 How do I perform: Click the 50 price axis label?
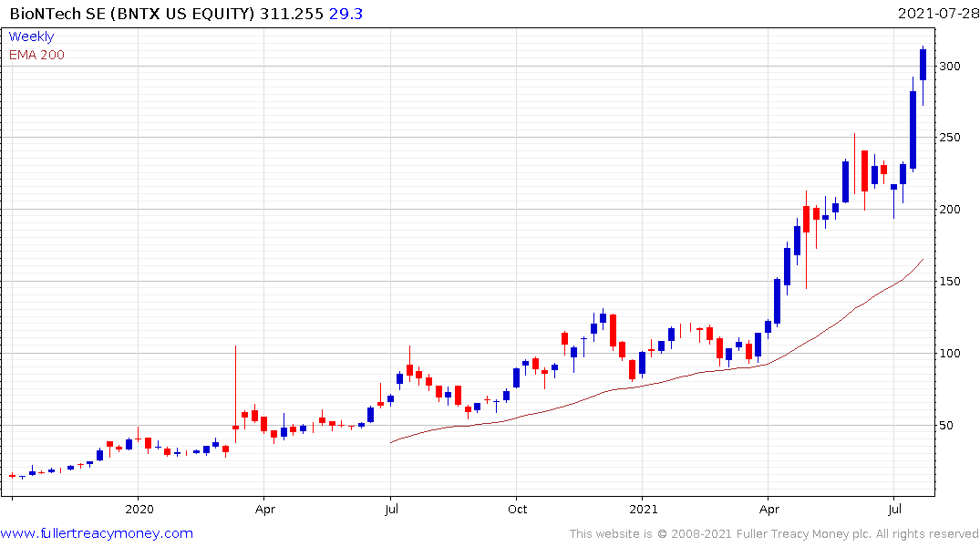click(x=946, y=426)
